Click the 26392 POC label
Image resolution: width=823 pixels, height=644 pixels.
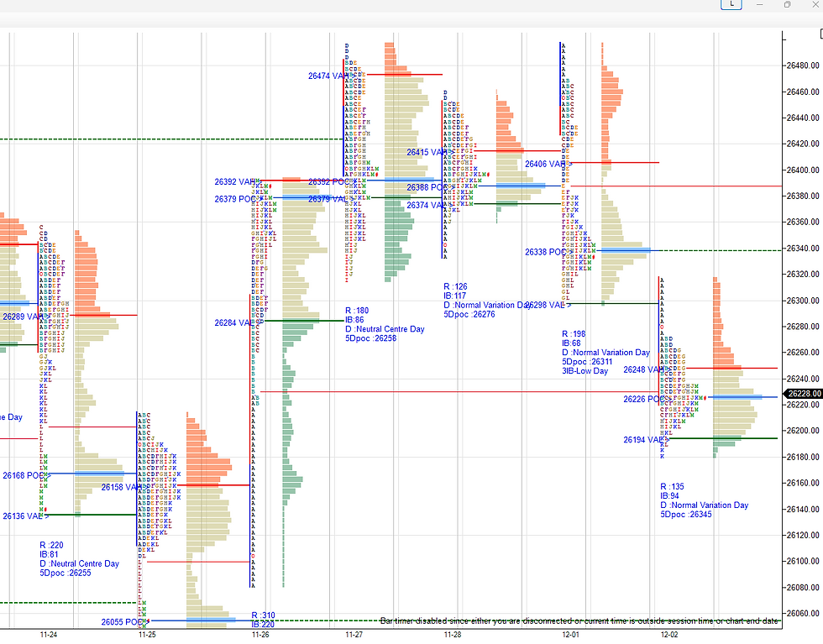pyautogui.click(x=327, y=181)
